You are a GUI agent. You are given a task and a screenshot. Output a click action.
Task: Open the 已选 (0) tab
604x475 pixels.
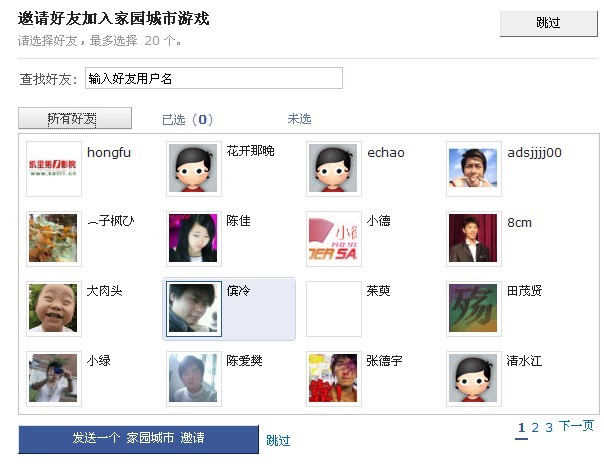pyautogui.click(x=187, y=119)
